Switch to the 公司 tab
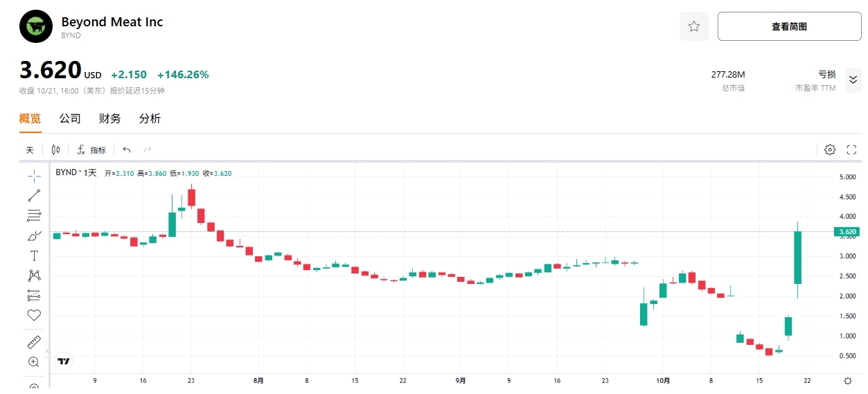 click(70, 118)
